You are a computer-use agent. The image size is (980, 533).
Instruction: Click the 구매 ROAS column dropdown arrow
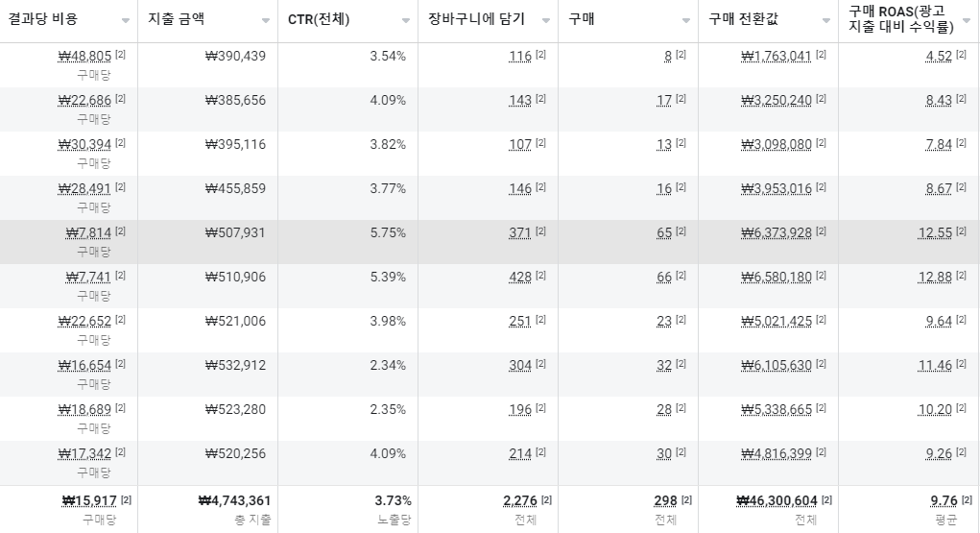(965, 20)
